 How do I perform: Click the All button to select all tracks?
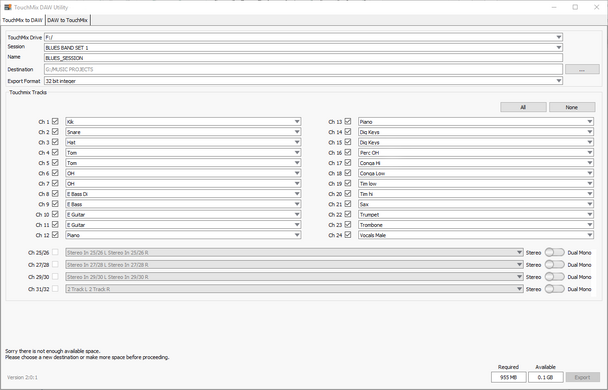(523, 107)
